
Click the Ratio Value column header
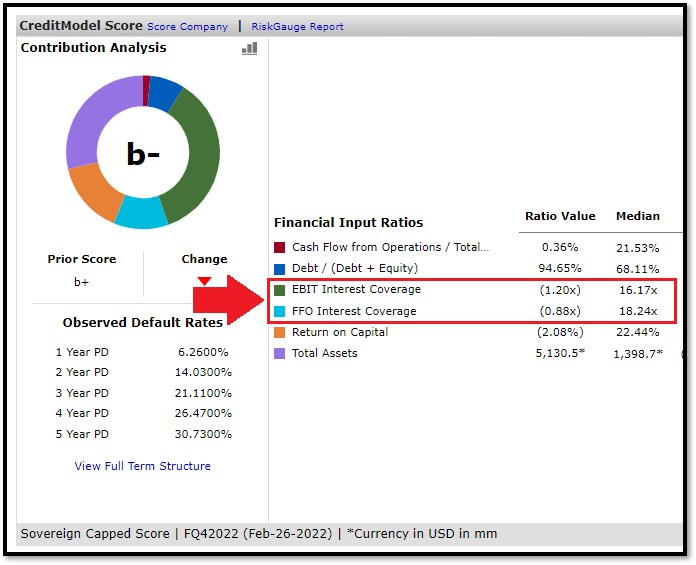(560, 216)
